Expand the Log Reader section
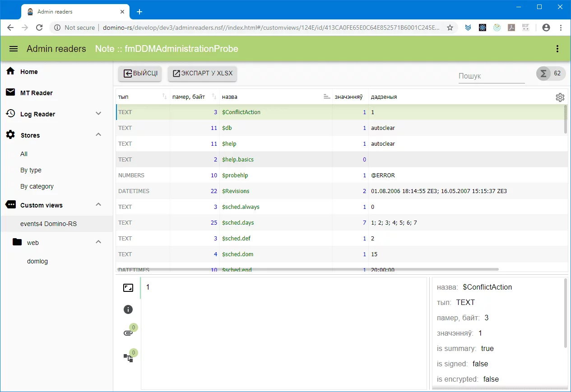The image size is (571, 392). 98,114
